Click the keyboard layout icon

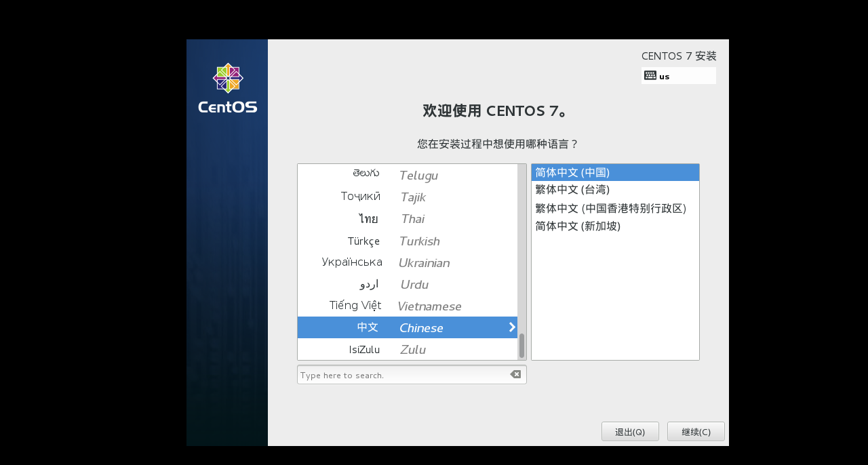pyautogui.click(x=650, y=75)
